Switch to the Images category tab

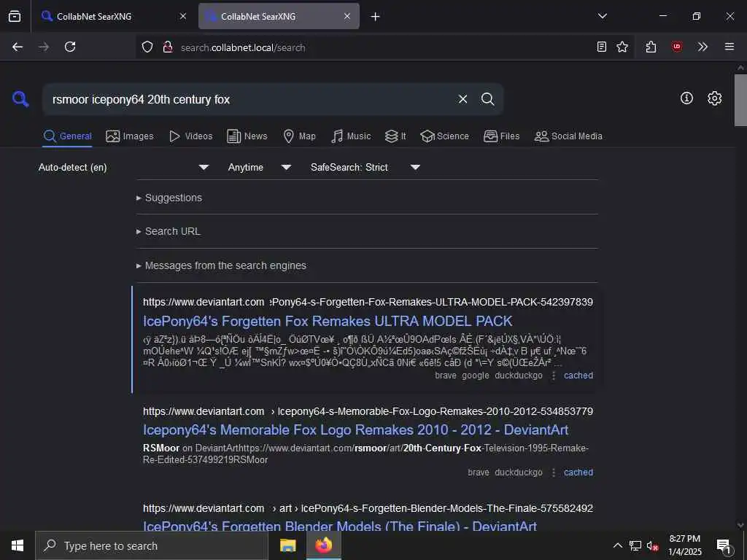pyautogui.click(x=130, y=136)
